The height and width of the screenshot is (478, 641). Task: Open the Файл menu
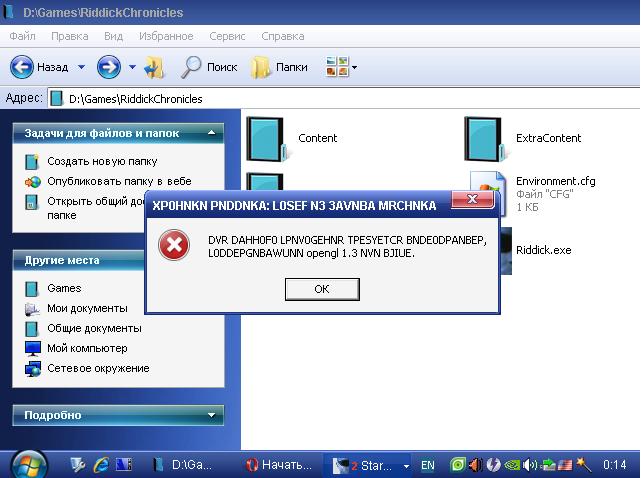[22, 36]
